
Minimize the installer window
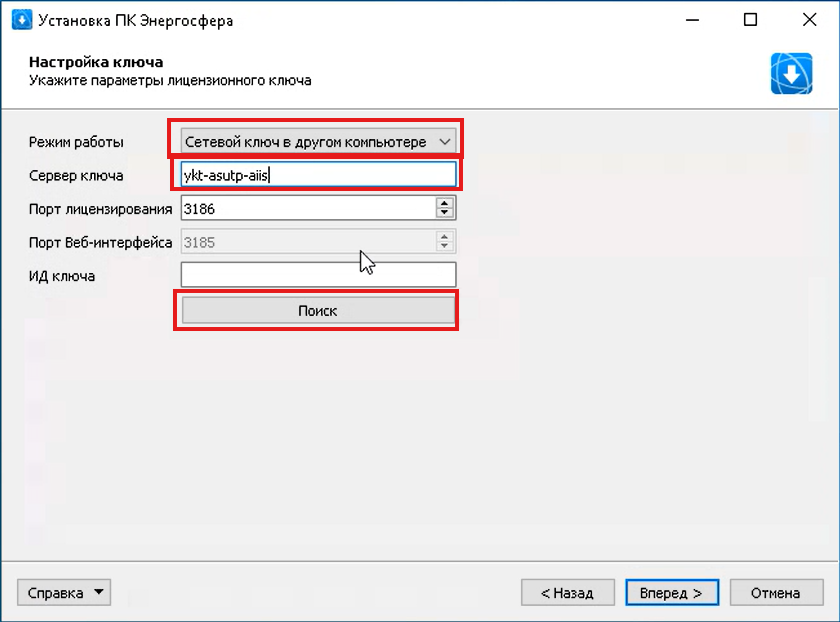(x=692, y=20)
